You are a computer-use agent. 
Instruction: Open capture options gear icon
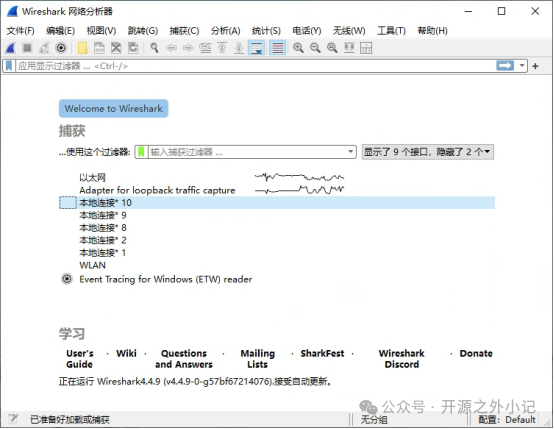(x=61, y=48)
